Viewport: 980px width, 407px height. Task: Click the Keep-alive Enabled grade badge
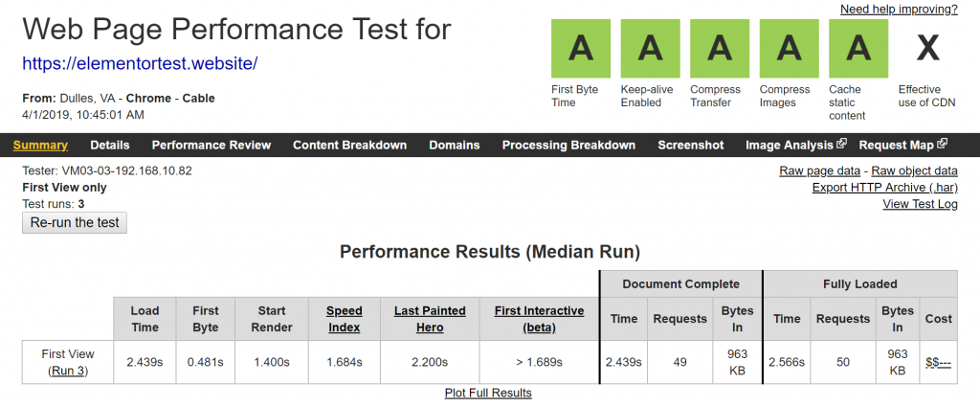(651, 48)
